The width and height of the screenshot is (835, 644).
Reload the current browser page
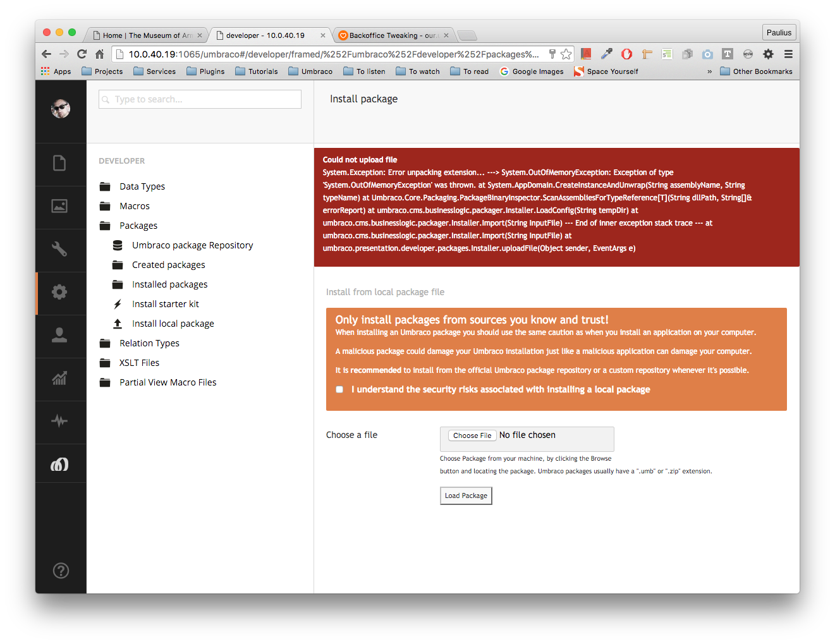82,54
